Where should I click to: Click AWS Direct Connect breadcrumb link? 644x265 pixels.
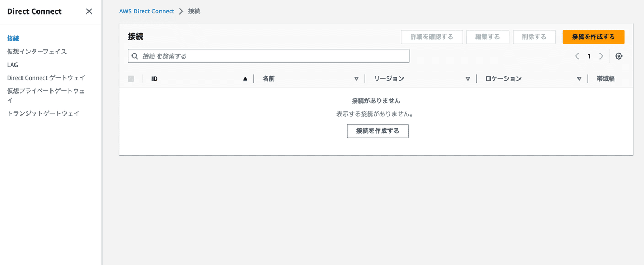tap(147, 11)
